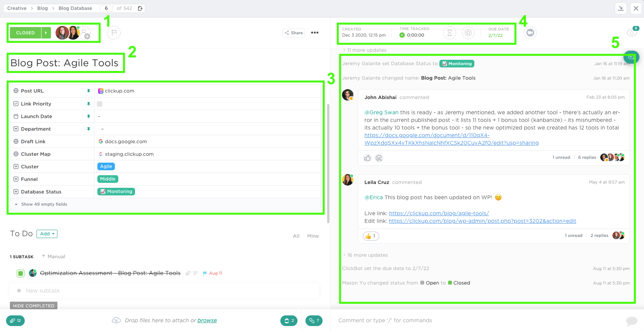Minimize the task to tray icon

pyautogui.click(x=621, y=8)
